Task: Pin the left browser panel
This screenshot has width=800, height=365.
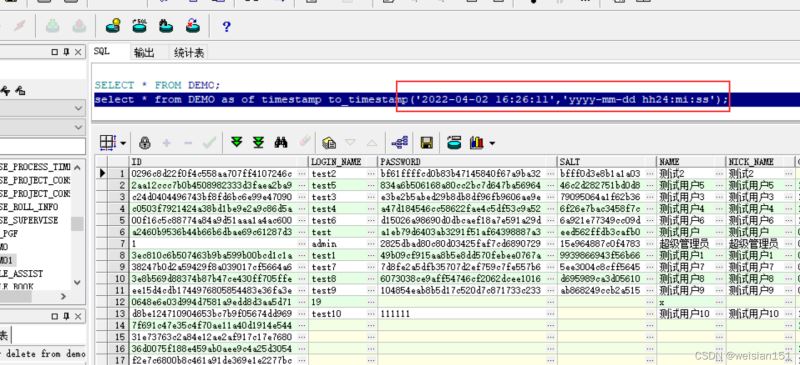Action: (66, 52)
